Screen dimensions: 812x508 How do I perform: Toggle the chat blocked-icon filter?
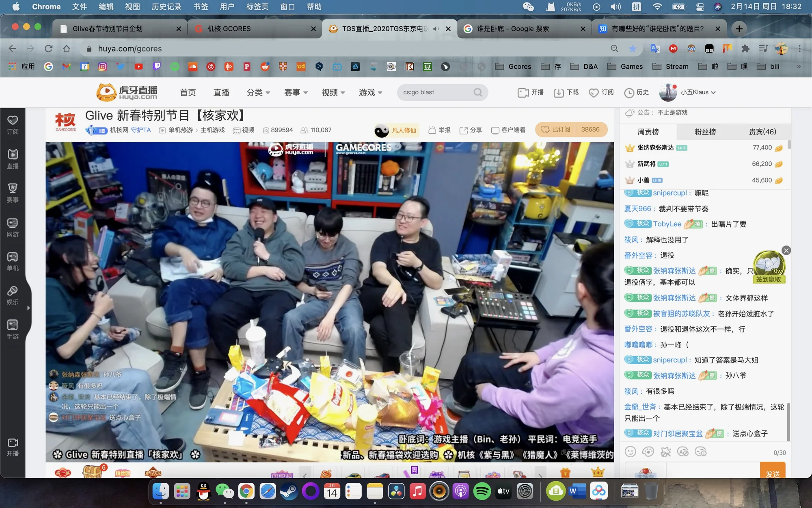(665, 452)
